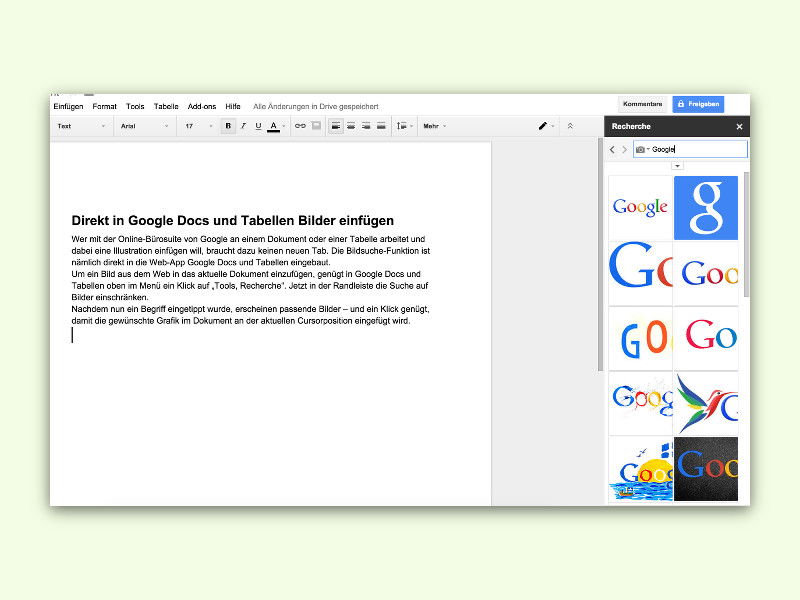
Task: Open the Arial font dropdown
Action: coord(144,126)
